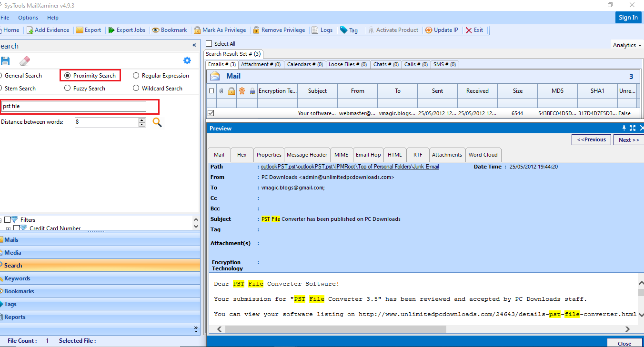
Task: Open search settings via the gear icon
Action: coord(187,60)
